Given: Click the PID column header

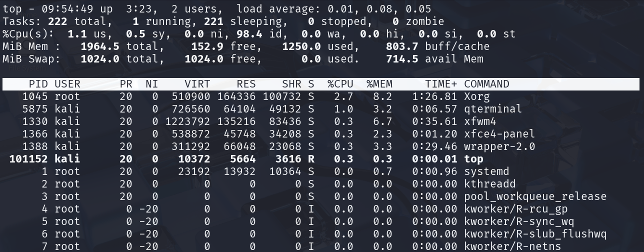Looking at the screenshot, I should click(x=38, y=84).
